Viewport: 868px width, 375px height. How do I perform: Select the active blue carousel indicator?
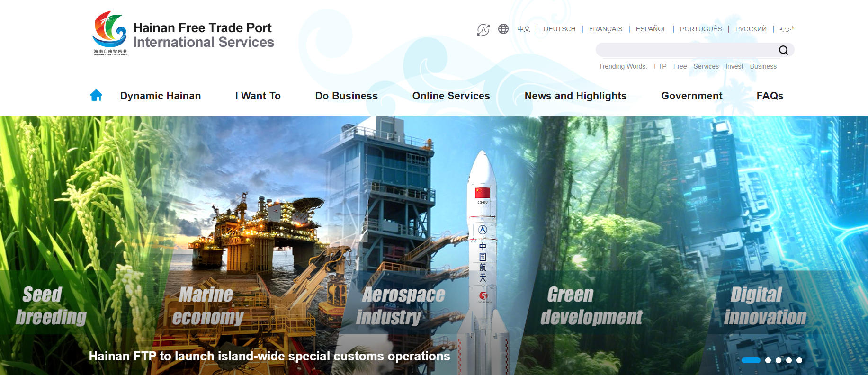tap(751, 360)
